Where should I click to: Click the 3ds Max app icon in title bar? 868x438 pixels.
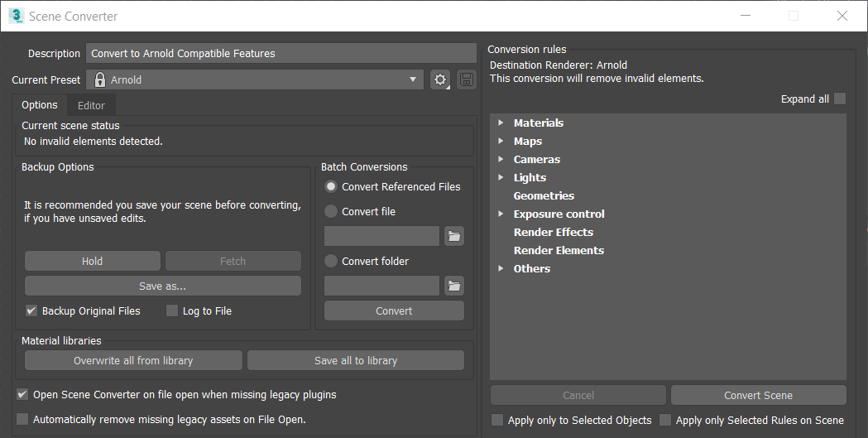pyautogui.click(x=16, y=16)
